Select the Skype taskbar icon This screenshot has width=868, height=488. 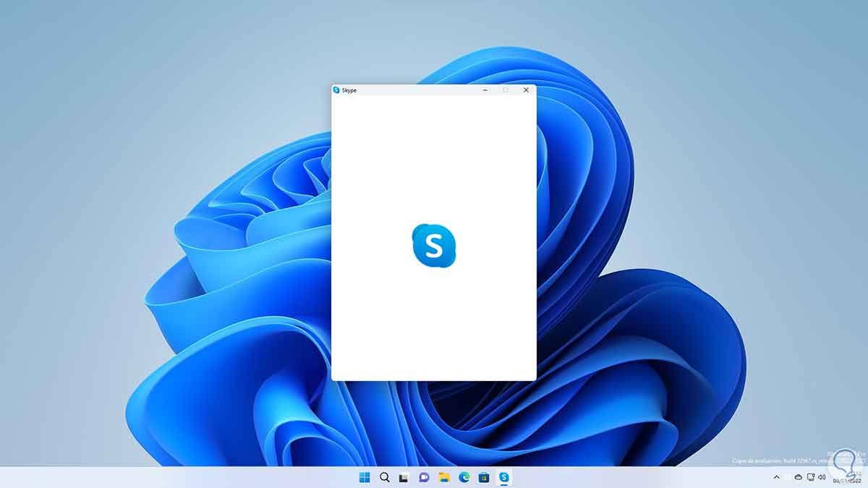point(503,477)
